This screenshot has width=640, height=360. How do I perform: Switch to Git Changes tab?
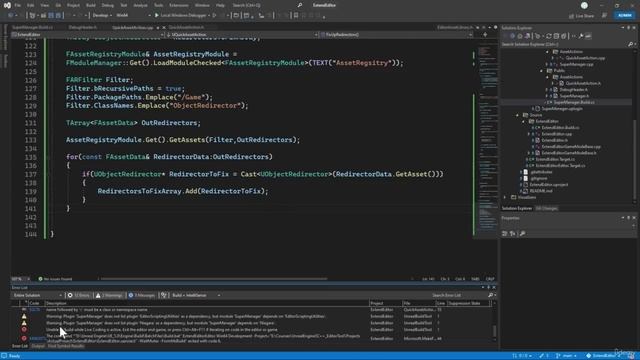pyautogui.click(x=546, y=209)
